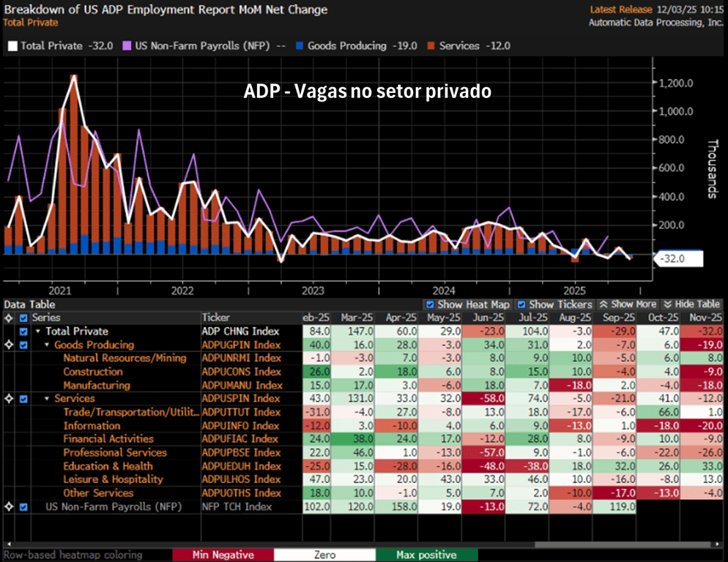Disable the Show Tickers checkbox
Screen dimensions: 728x562
521,304
